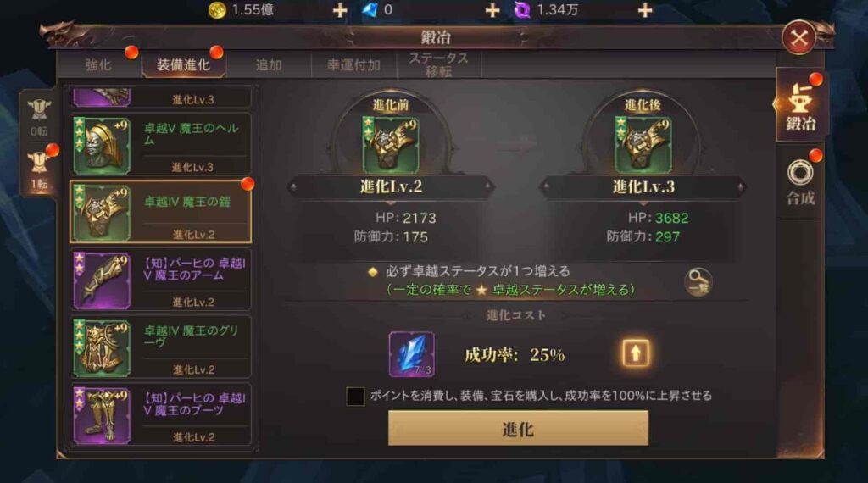This screenshot has height=483, width=868.
Task: Open the 合成 synthesis ring icon
Action: point(800,182)
